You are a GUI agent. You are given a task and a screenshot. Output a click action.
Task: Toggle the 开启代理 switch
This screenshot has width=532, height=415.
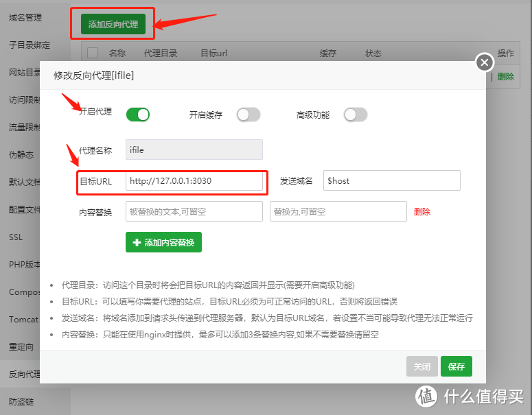(138, 115)
